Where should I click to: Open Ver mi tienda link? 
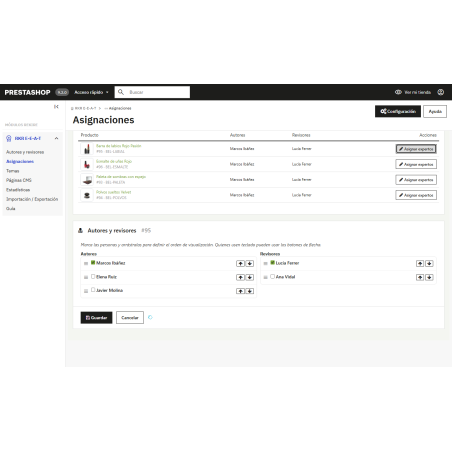coord(413,92)
